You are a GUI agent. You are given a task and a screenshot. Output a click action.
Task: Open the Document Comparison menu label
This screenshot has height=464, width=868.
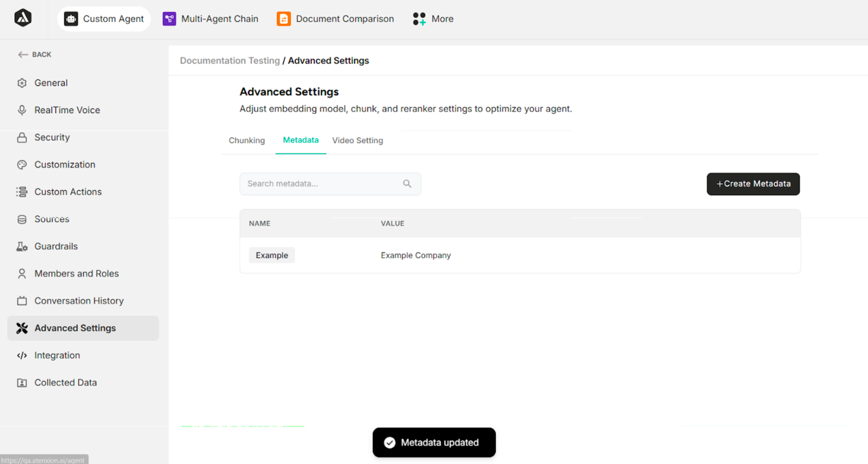[x=345, y=19]
